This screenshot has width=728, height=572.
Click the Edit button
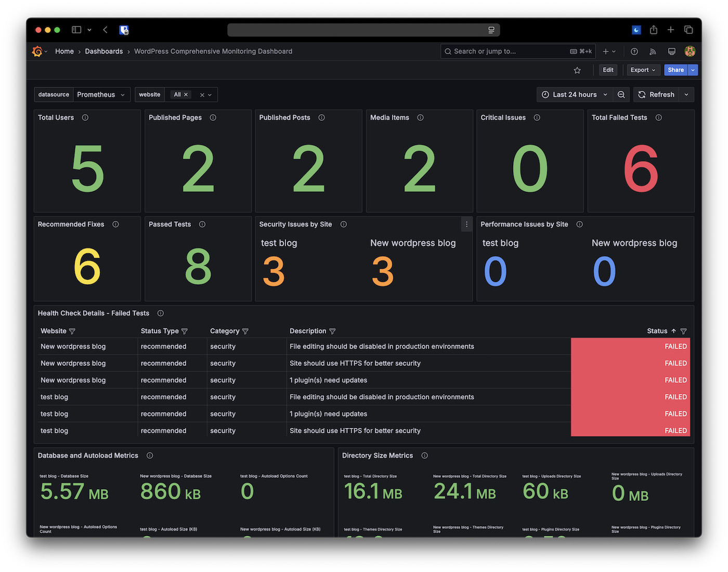(x=608, y=70)
